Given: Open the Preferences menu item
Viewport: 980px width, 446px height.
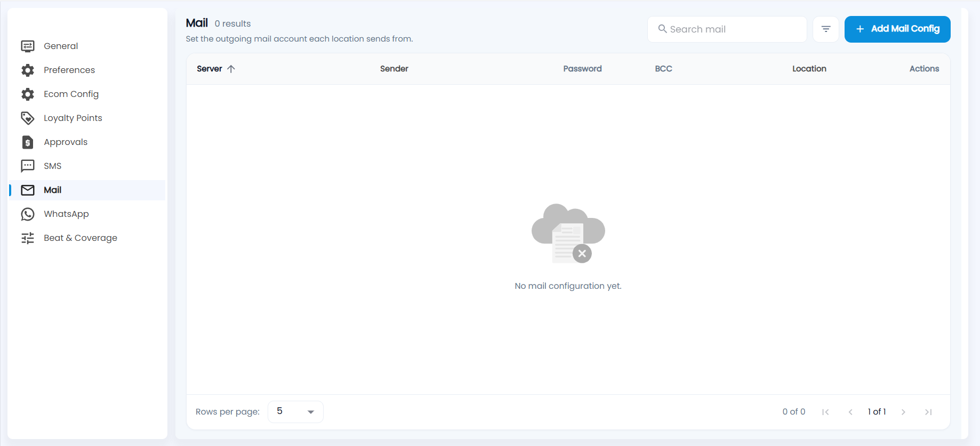Looking at the screenshot, I should click(x=87, y=70).
